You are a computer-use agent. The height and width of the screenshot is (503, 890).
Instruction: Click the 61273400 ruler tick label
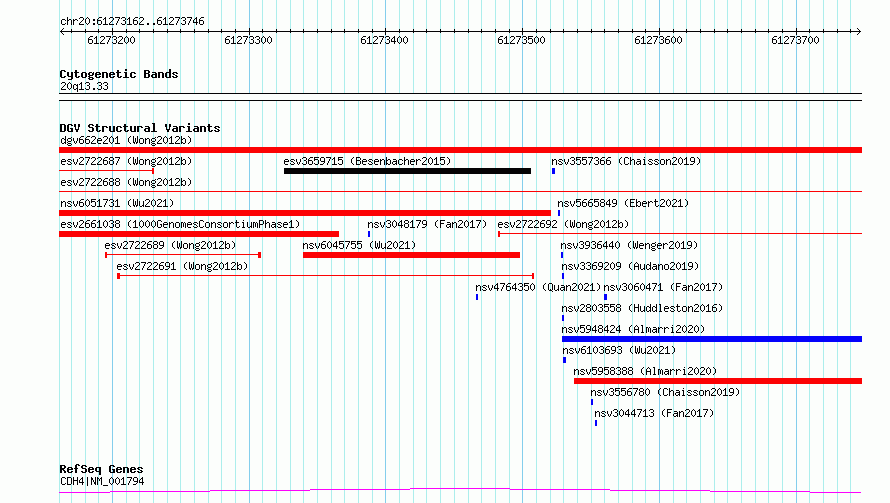pyautogui.click(x=384, y=40)
